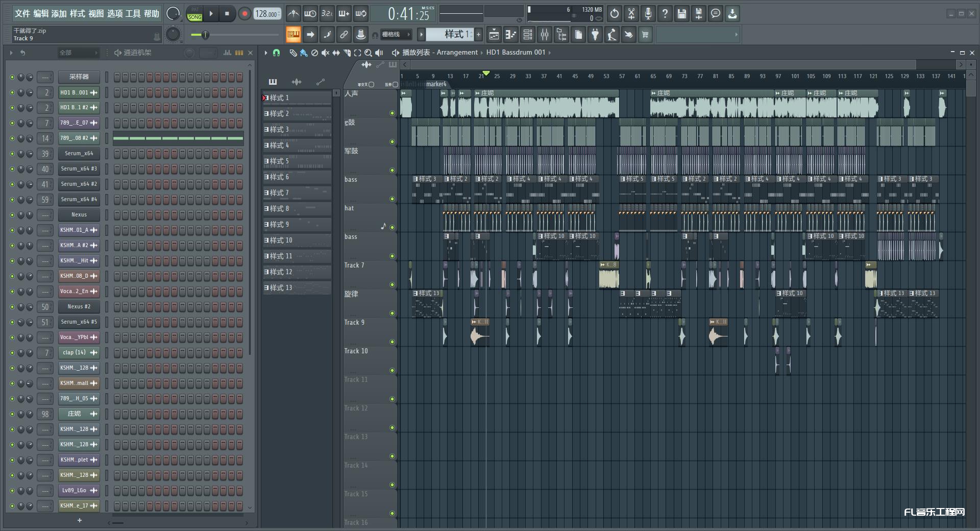Toggle the Nexus channel mute LED
Image resolution: width=980 pixels, height=531 pixels.
(x=12, y=215)
